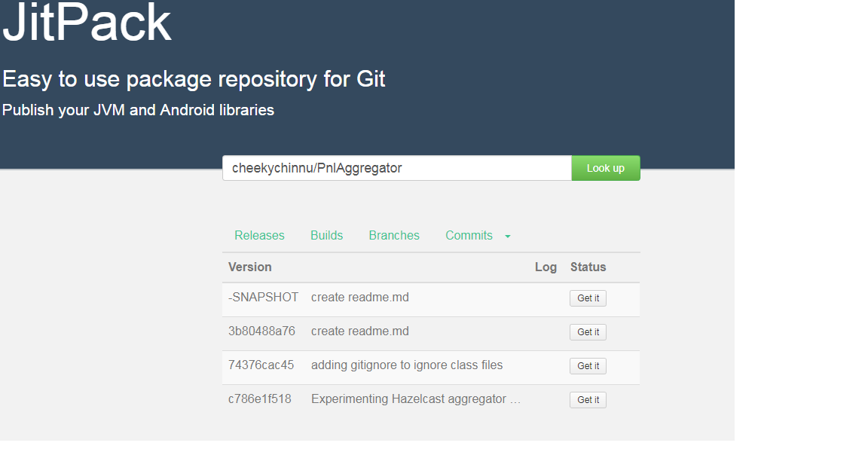
Task: Click Get it for commit 3b80488a76
Action: tap(588, 331)
